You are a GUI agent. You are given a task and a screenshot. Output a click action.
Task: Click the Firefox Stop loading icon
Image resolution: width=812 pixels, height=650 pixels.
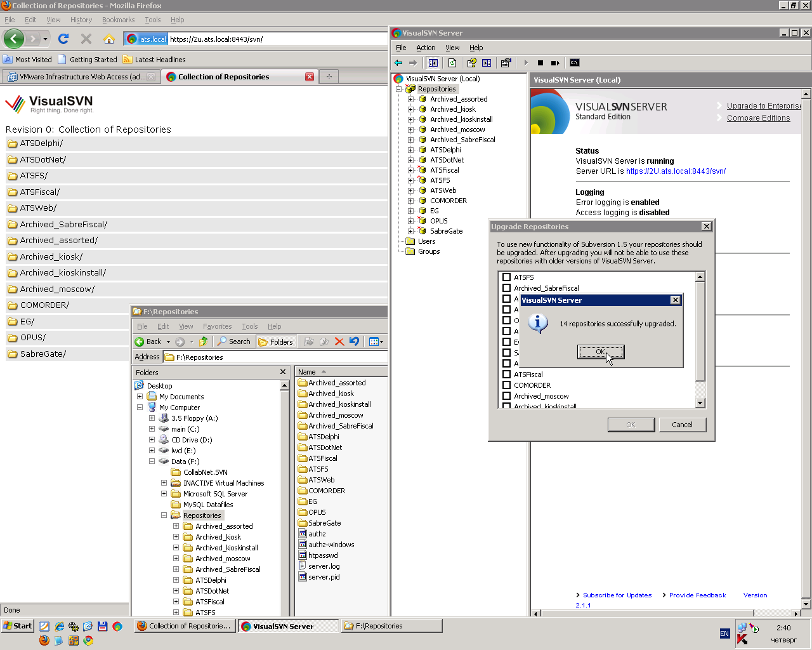click(x=86, y=39)
